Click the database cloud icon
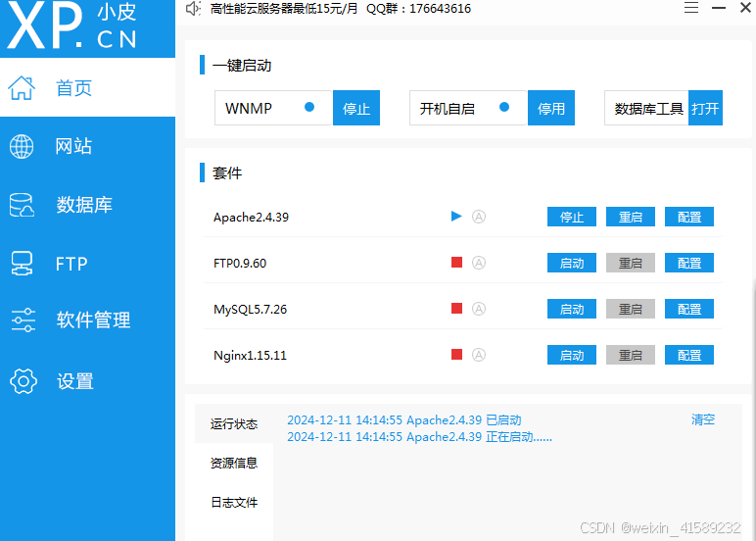 22,205
